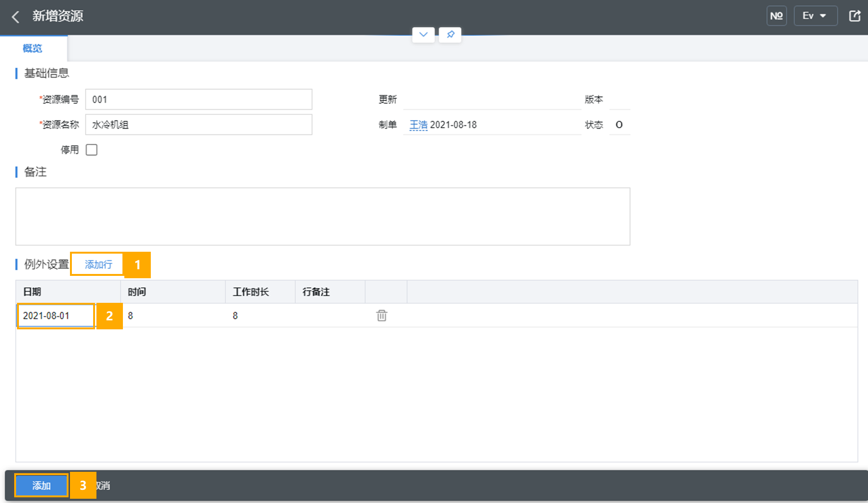
Task: Toggle the 停用 checkbox
Action: 92,150
